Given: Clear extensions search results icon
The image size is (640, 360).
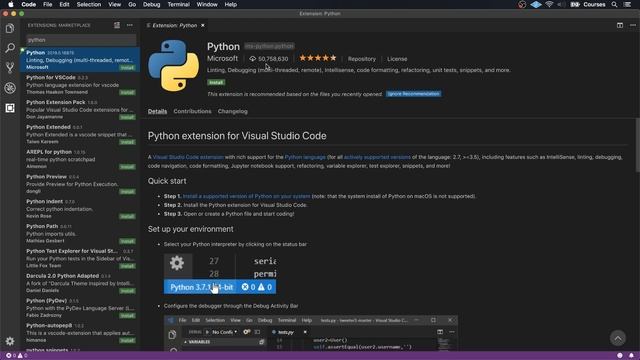Looking at the screenshot, I should [x=117, y=25].
